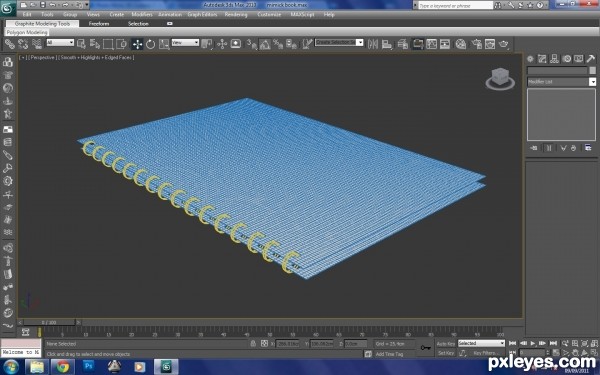Click the object name input field

tap(557, 70)
